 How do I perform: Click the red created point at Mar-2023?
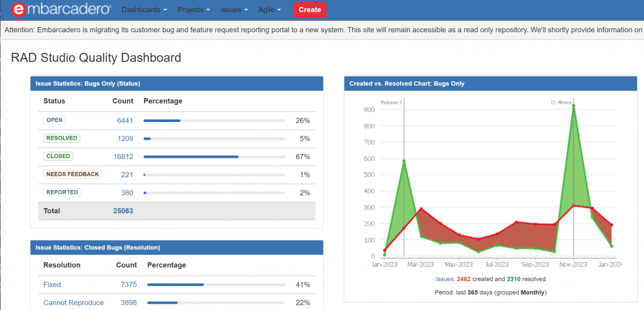click(421, 209)
